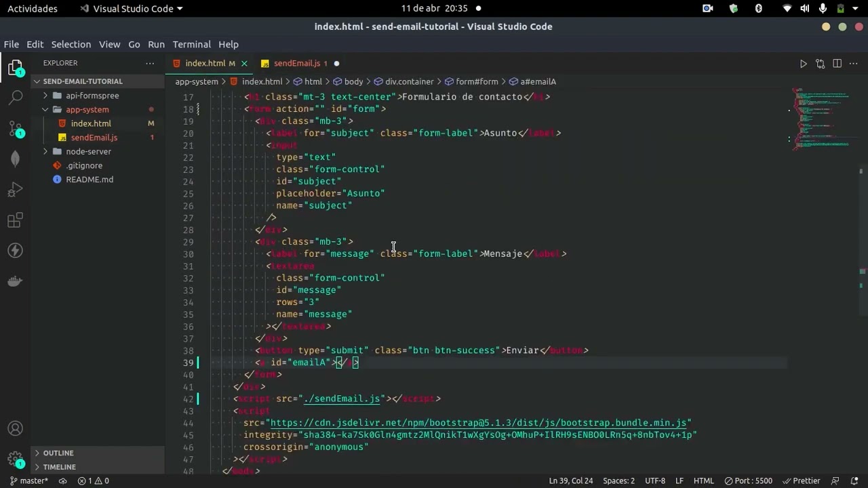868x488 pixels.
Task: Click the unsaved dot on sendEmail.js tab
Action: tap(336, 64)
